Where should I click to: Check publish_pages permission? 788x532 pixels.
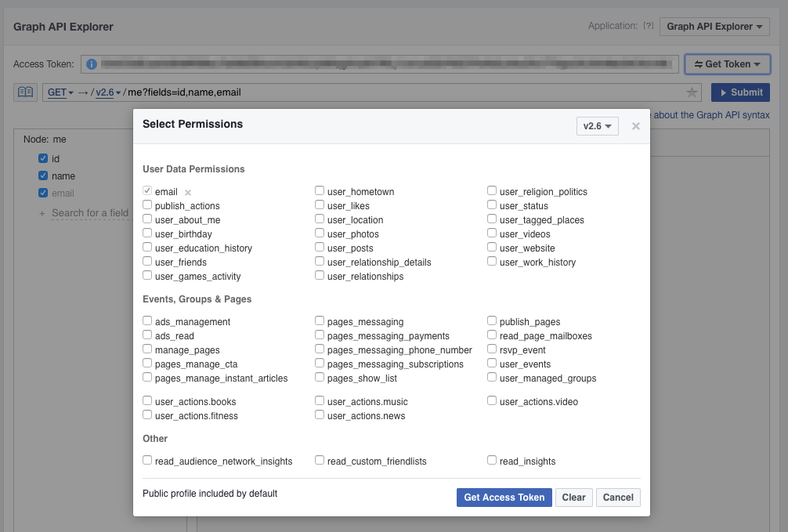(x=492, y=320)
